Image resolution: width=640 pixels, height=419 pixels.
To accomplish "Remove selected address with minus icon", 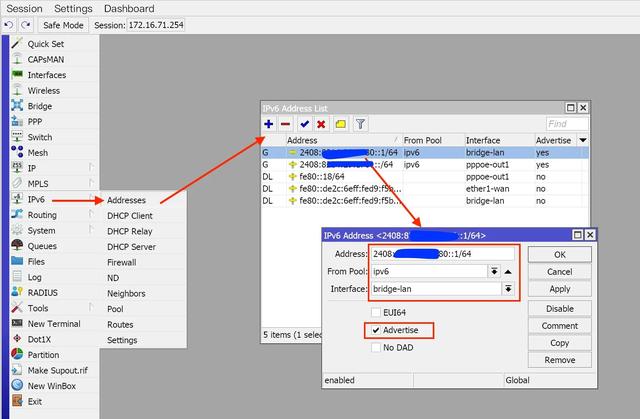I will [286, 124].
